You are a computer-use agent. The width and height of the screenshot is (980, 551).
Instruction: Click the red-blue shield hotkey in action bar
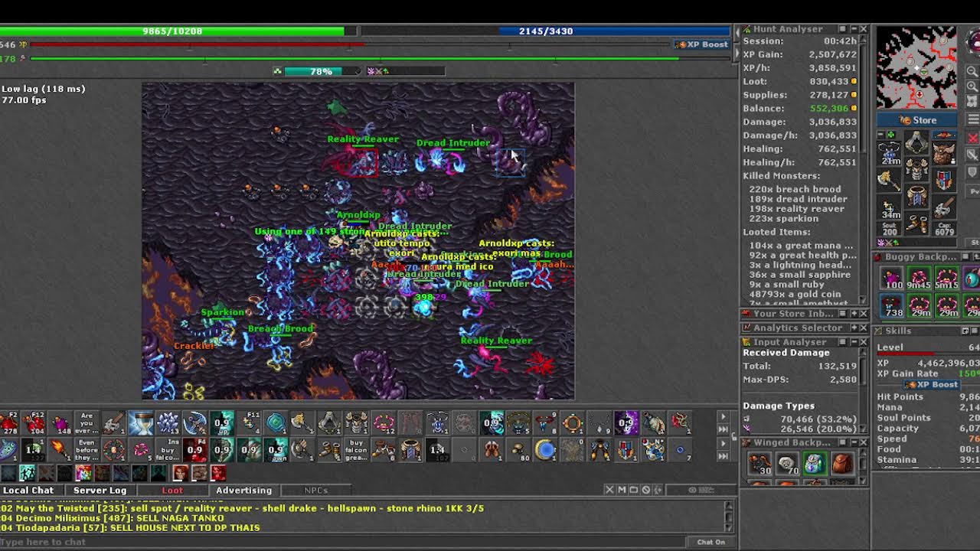626,449
